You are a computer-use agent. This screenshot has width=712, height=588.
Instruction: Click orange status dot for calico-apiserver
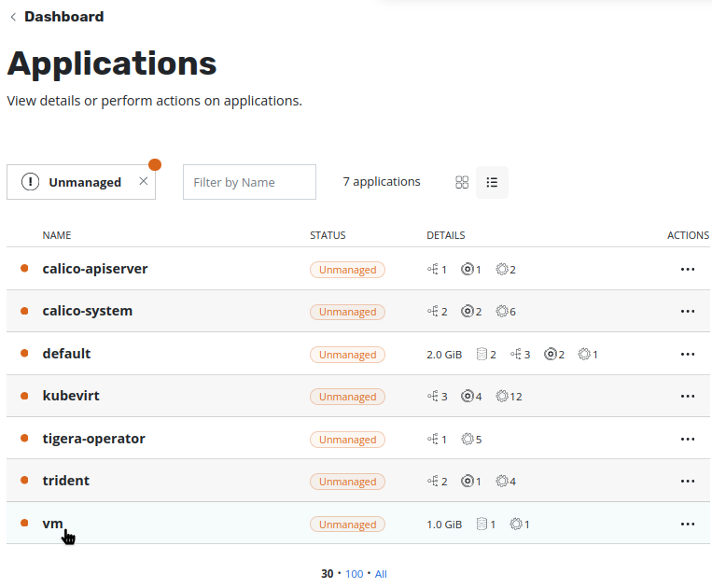(x=24, y=269)
